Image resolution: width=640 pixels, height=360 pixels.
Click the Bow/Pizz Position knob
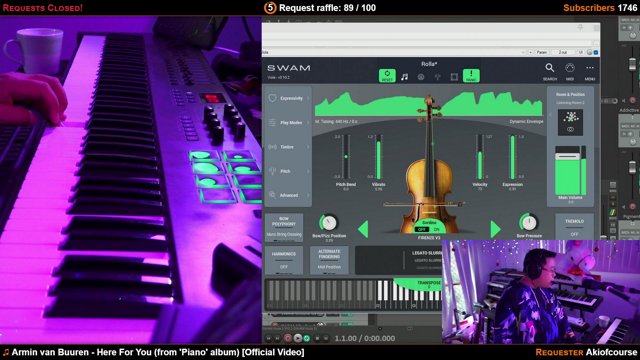point(329,223)
